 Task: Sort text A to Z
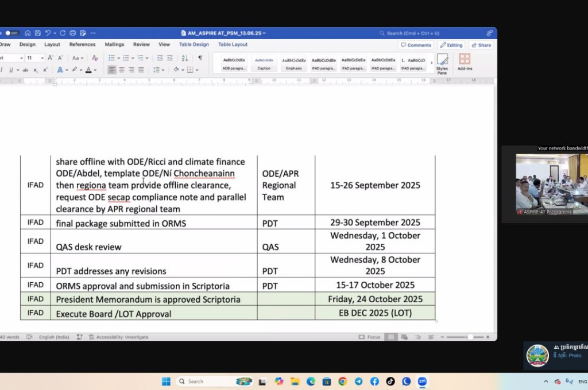pos(185,58)
